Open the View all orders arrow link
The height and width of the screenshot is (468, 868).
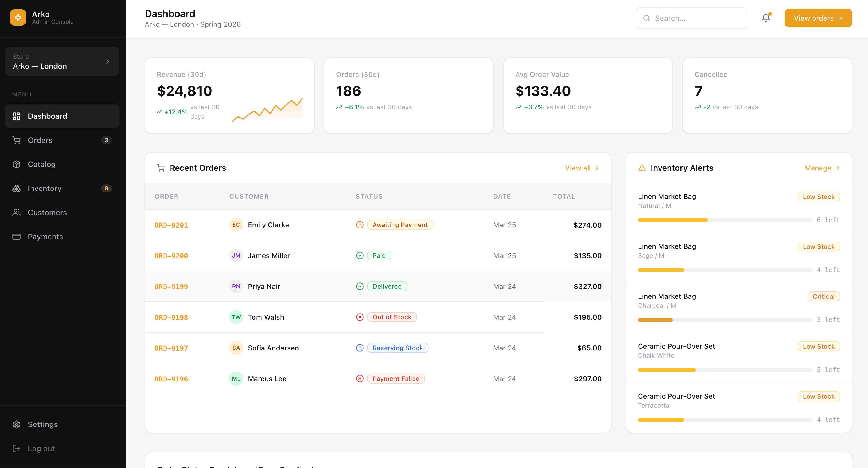581,168
